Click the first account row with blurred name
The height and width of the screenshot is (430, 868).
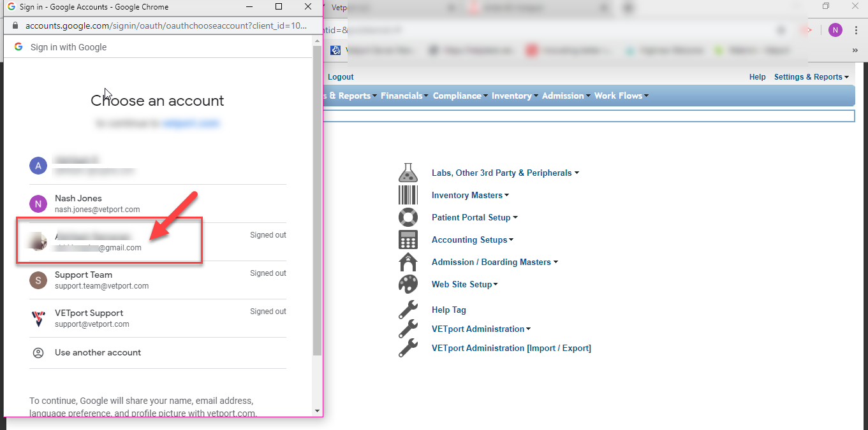tap(158, 166)
